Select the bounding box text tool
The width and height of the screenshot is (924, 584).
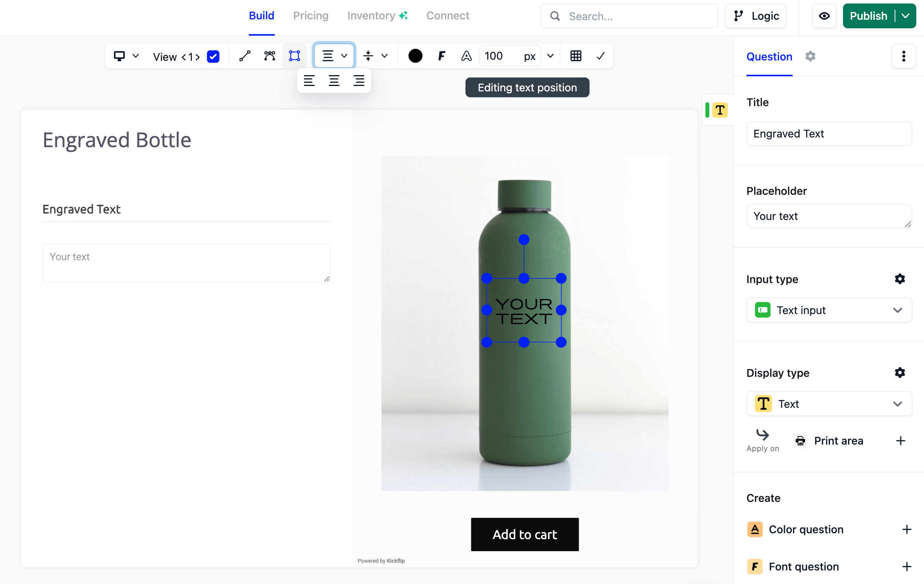(295, 56)
